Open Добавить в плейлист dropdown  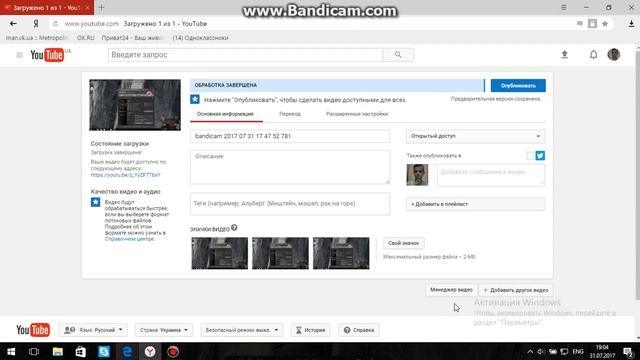[476, 204]
